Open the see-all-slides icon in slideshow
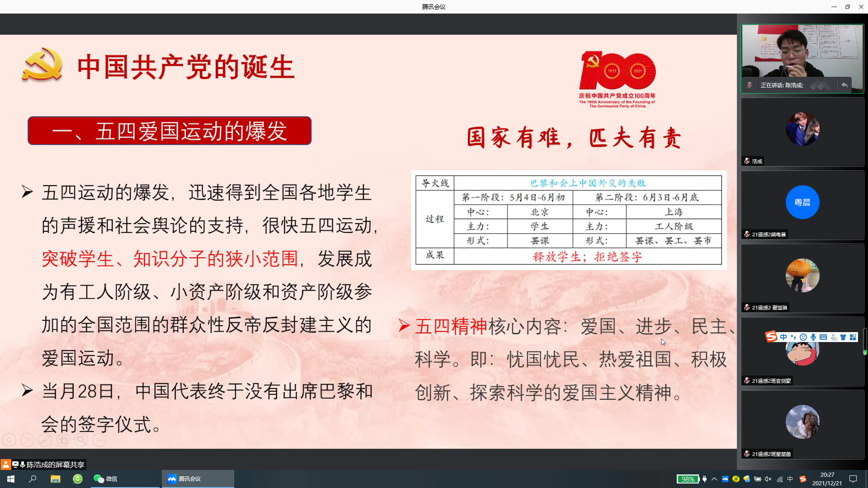Viewport: 868px width, 488px height. point(63,439)
